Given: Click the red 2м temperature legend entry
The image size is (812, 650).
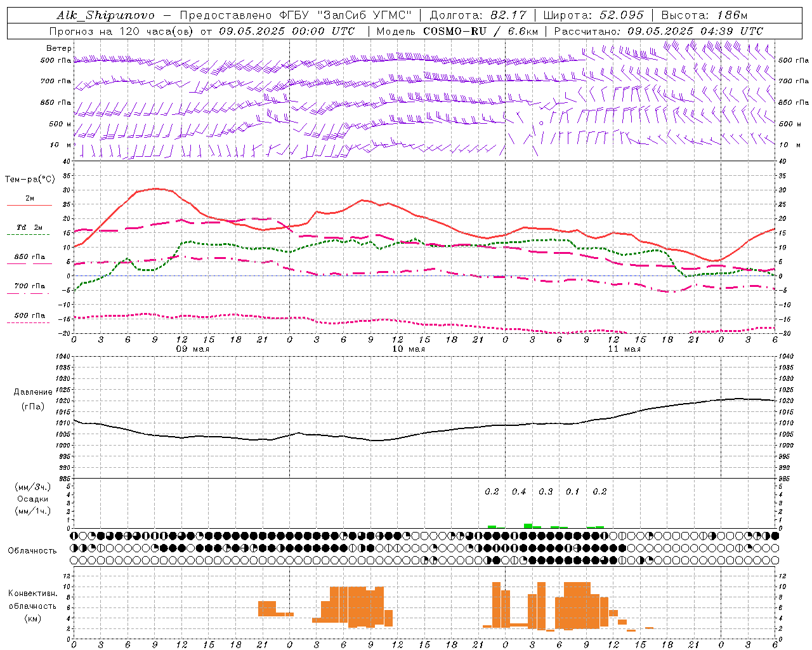Looking at the screenshot, I should [x=30, y=199].
